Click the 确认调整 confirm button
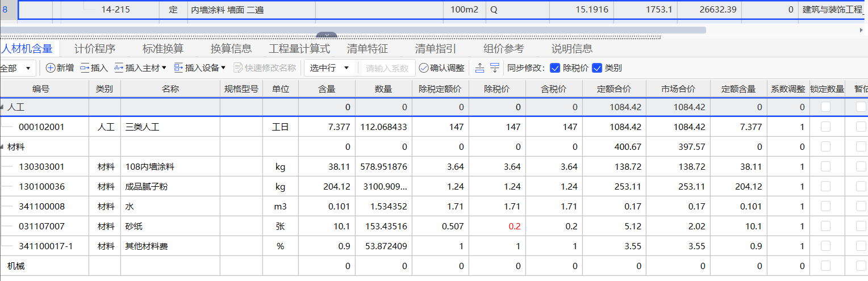 click(x=441, y=68)
